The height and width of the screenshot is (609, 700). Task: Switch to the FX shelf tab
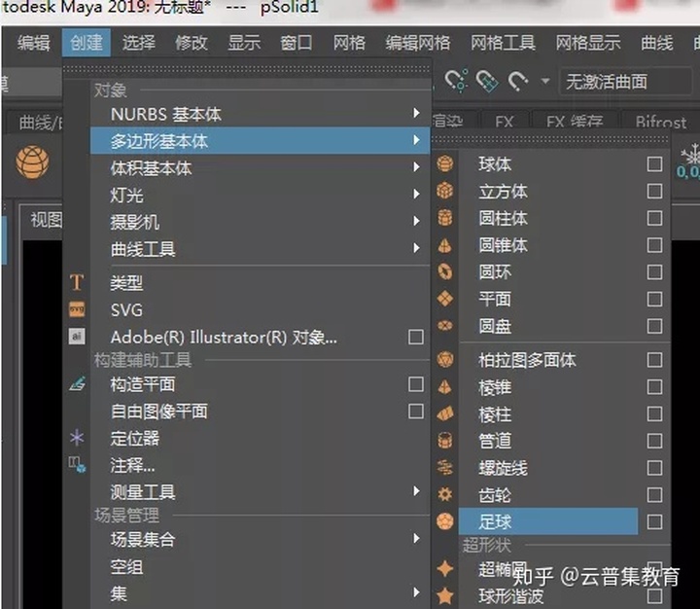505,121
